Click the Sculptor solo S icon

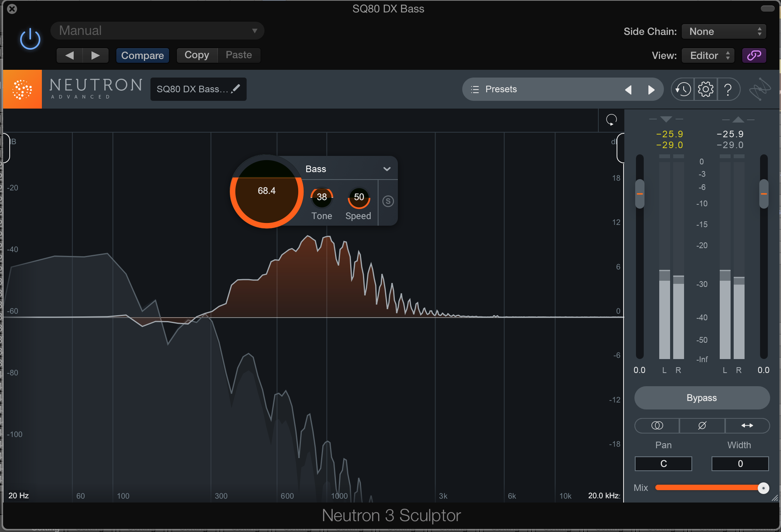(388, 201)
